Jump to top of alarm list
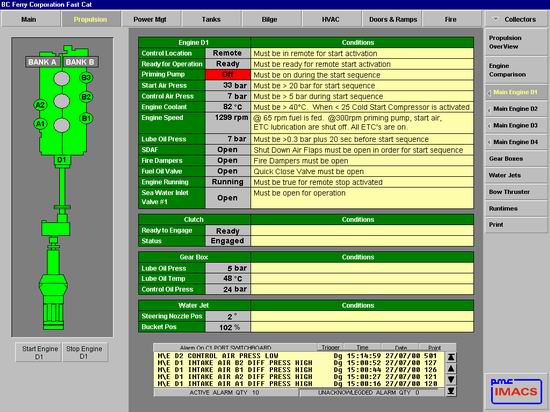 (x=451, y=357)
